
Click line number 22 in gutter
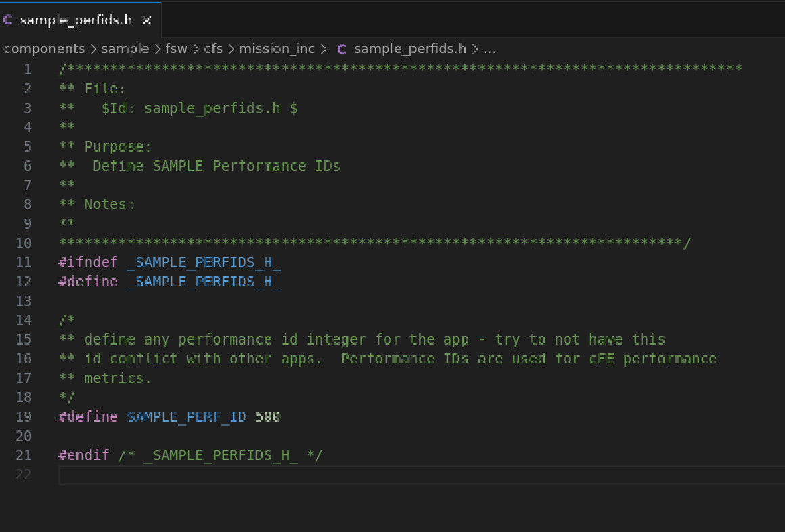(x=24, y=474)
